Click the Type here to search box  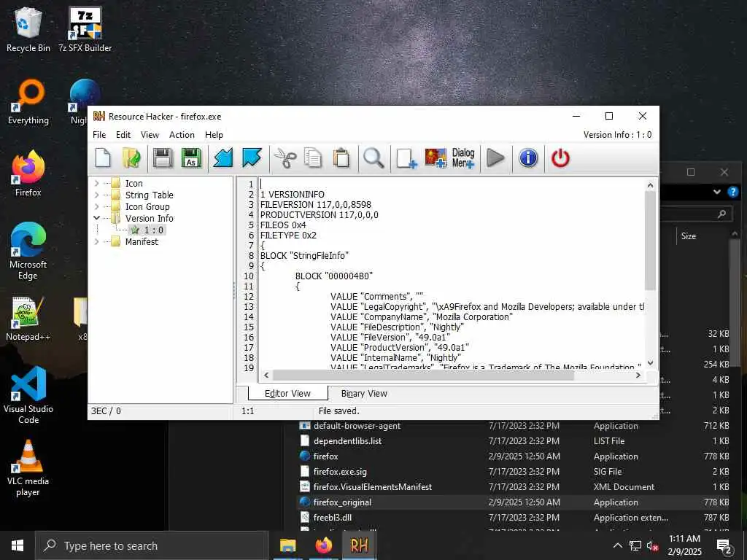[152, 545]
